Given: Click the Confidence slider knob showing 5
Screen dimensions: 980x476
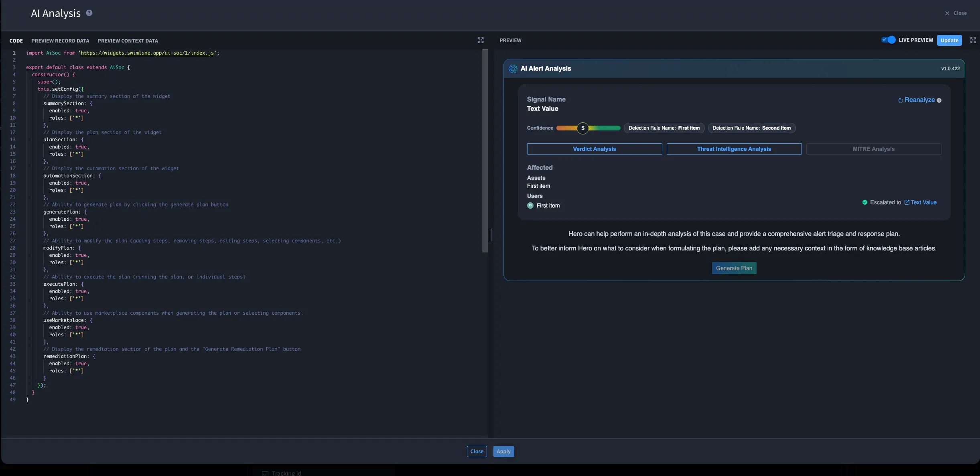Looking at the screenshot, I should tap(583, 128).
